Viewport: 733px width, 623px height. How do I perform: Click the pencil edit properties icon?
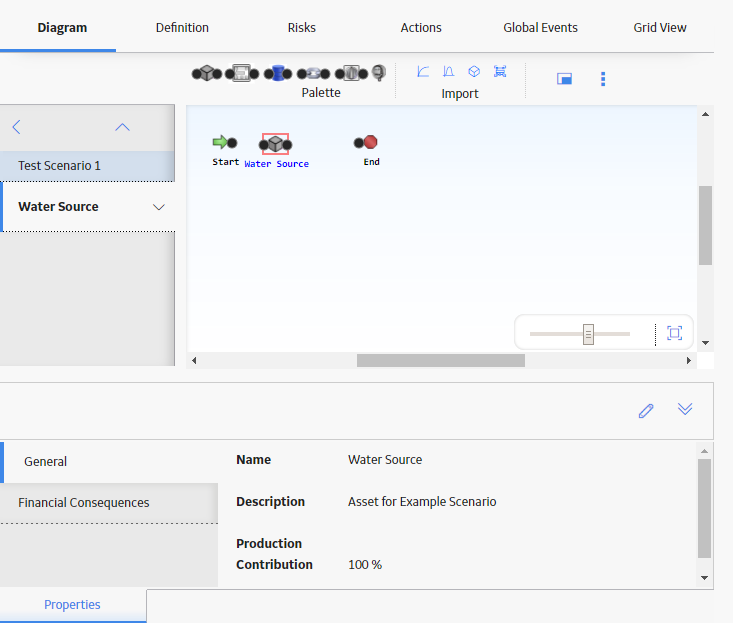click(646, 411)
